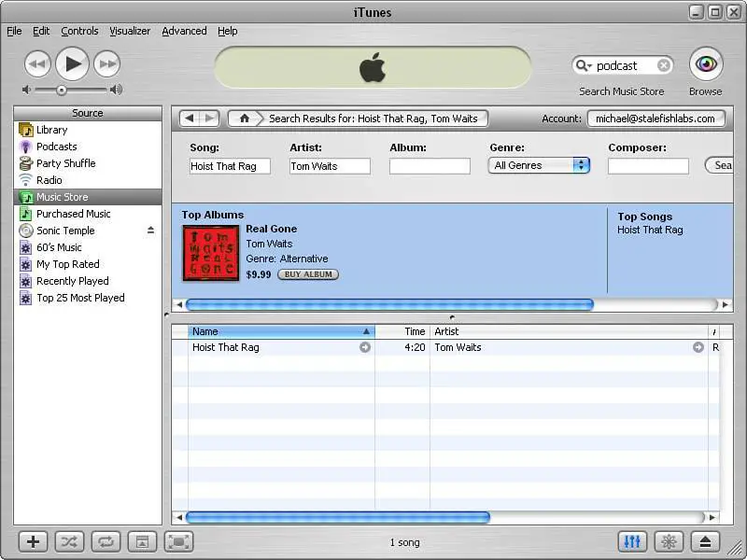The width and height of the screenshot is (747, 560).
Task: Click the empty Composer search field
Action: [648, 166]
